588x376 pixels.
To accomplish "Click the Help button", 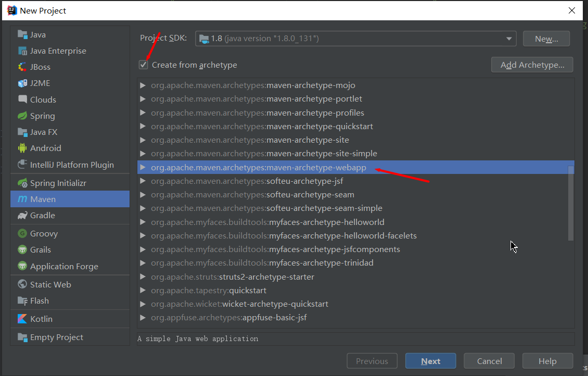I will (547, 361).
